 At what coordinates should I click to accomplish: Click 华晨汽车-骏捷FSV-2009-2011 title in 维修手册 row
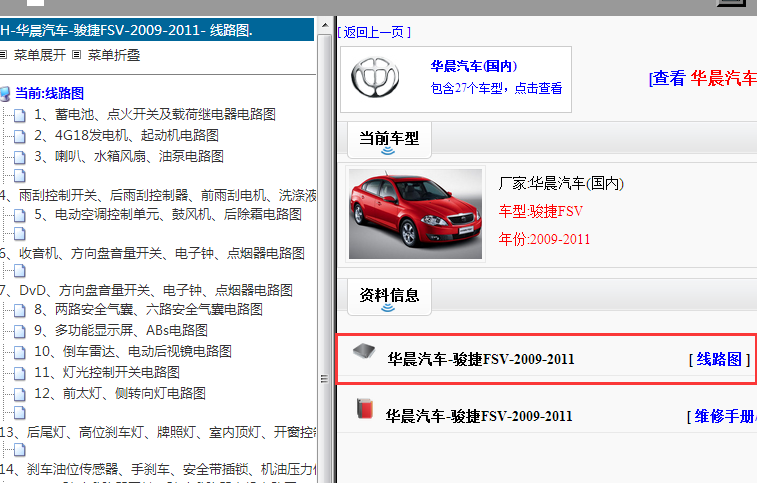[x=479, y=416]
